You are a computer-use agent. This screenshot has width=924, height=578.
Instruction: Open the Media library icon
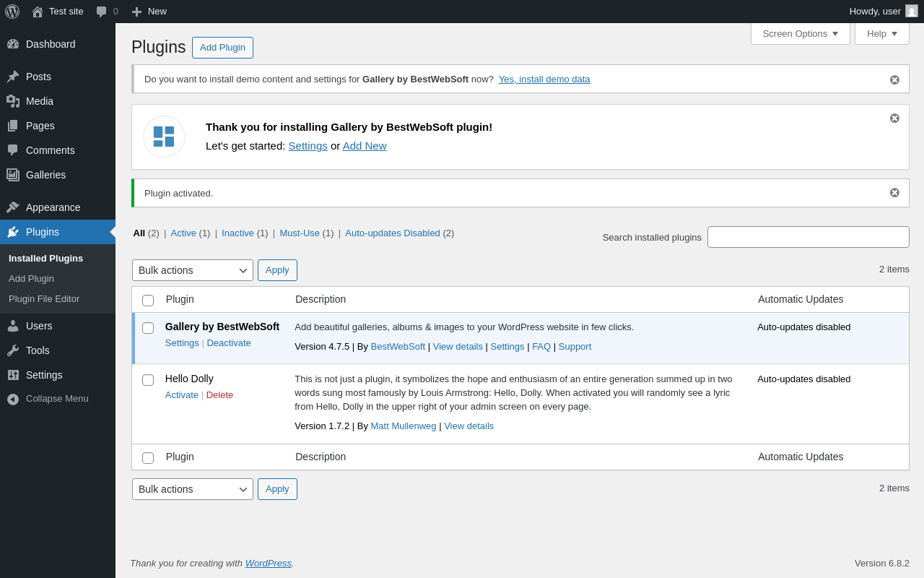(13, 101)
